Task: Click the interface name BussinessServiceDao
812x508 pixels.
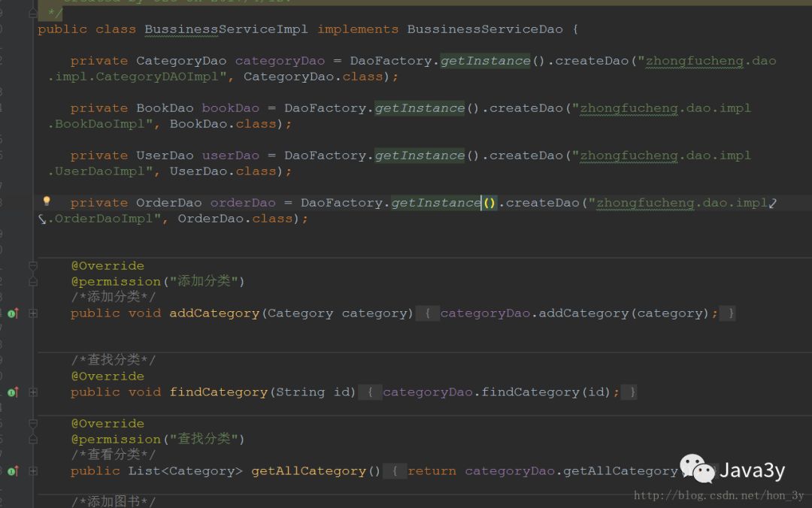Action: pyautogui.click(x=485, y=29)
